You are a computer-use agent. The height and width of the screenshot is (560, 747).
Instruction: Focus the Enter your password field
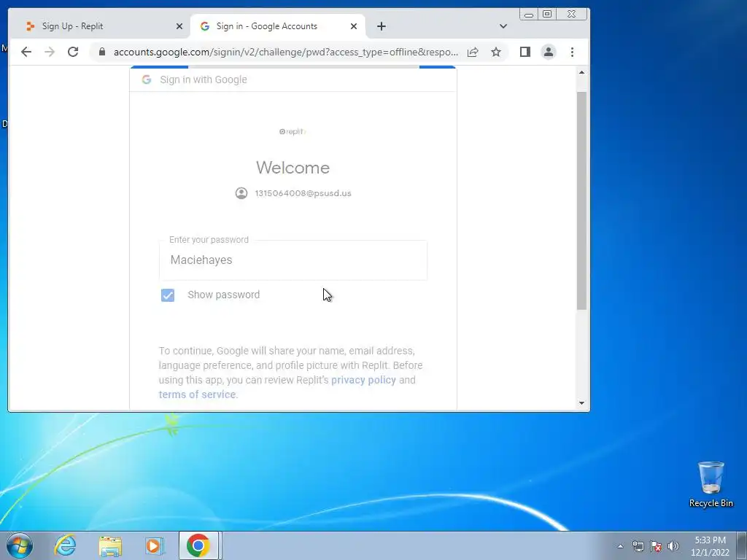point(293,260)
